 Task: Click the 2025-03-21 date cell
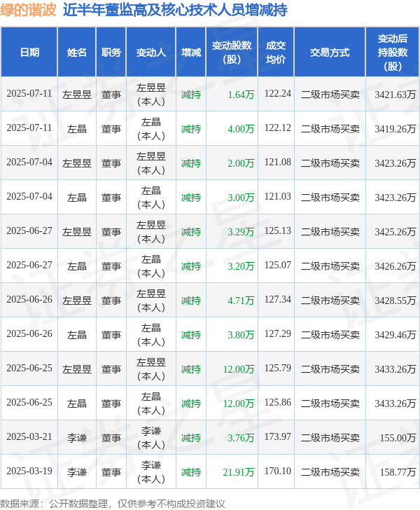[x=29, y=437]
